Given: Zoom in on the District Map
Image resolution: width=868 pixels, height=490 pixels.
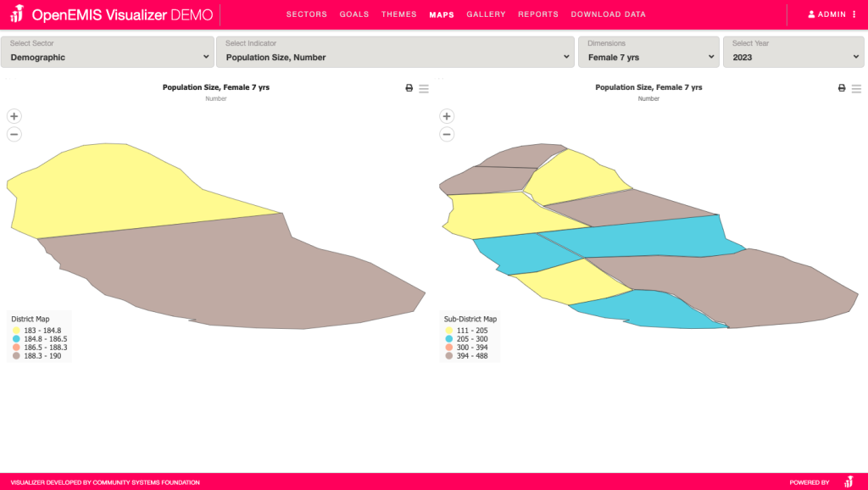Looking at the screenshot, I should [14, 116].
